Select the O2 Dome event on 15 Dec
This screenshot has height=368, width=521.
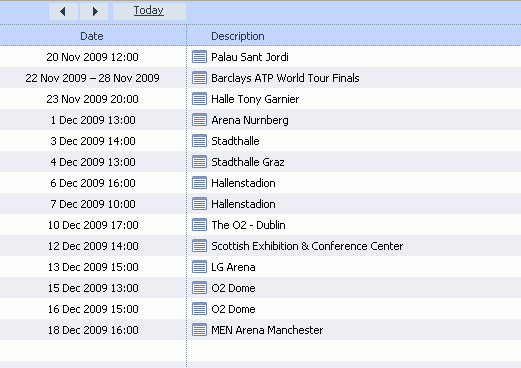(233, 288)
